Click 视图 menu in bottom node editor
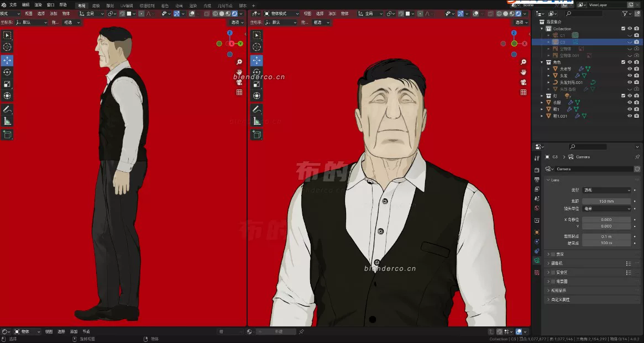 (49, 331)
